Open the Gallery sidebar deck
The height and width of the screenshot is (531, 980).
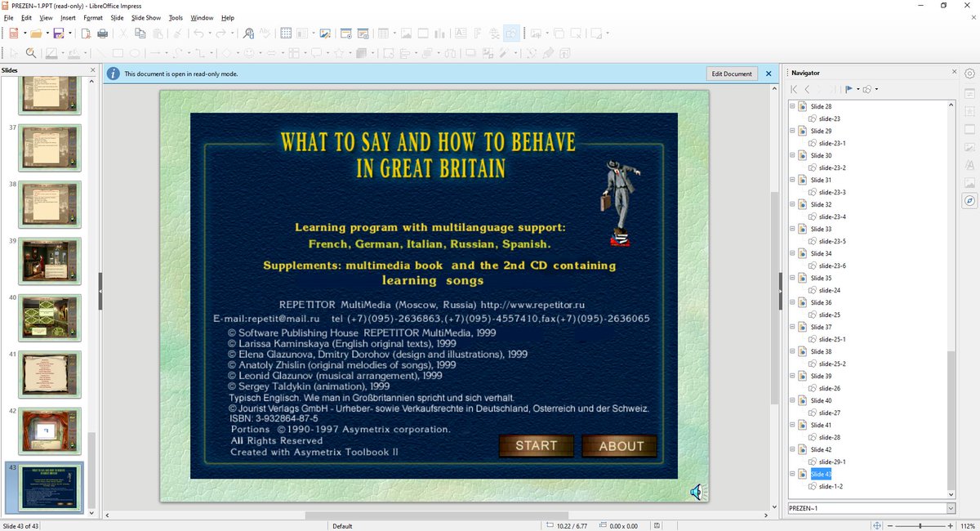[x=969, y=182]
